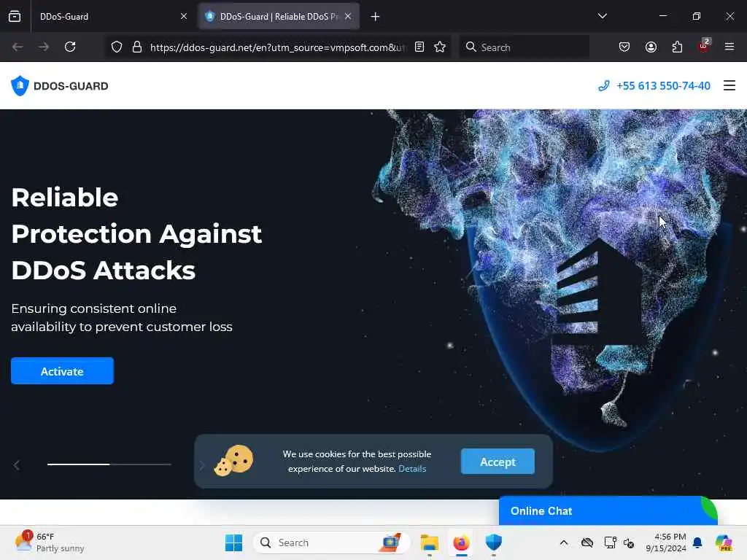Click the ddos-guard.net URL address field
747x560 pixels.
pos(278,47)
